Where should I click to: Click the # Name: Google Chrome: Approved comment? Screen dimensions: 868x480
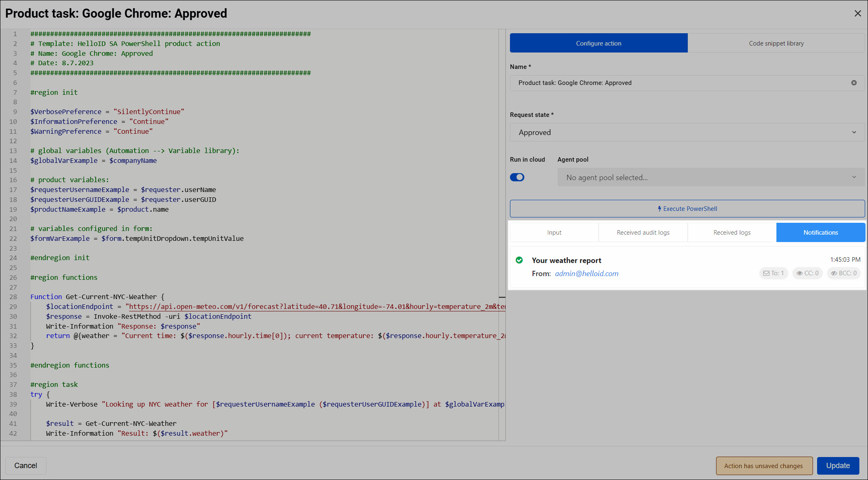tap(92, 53)
